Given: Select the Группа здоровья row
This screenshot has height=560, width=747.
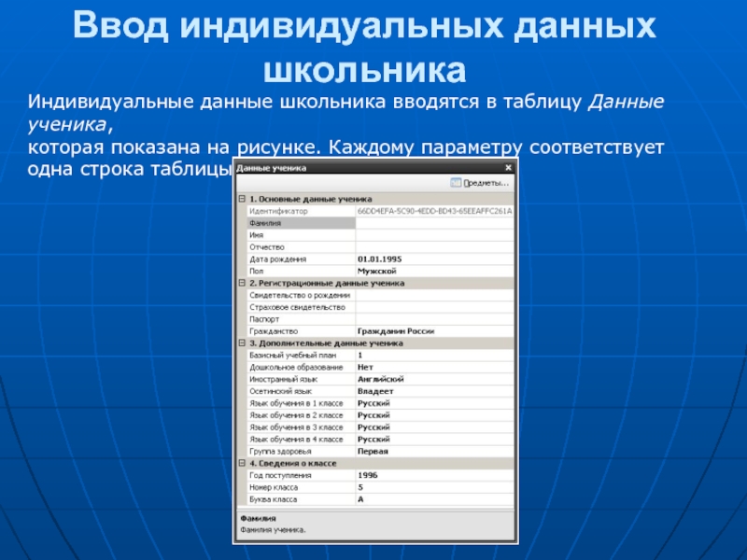Looking at the screenshot, I should click(280, 451).
